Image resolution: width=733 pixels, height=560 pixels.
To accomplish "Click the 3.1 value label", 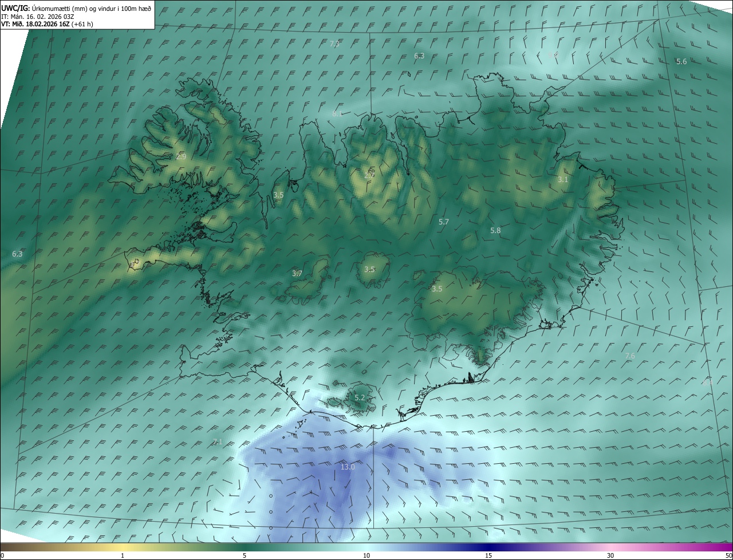I will click(563, 179).
